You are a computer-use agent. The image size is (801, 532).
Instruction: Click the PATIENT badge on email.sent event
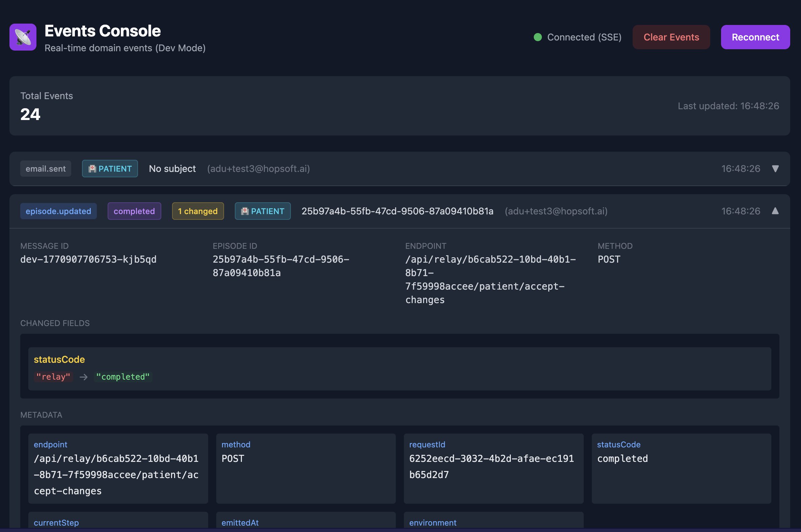coord(110,169)
